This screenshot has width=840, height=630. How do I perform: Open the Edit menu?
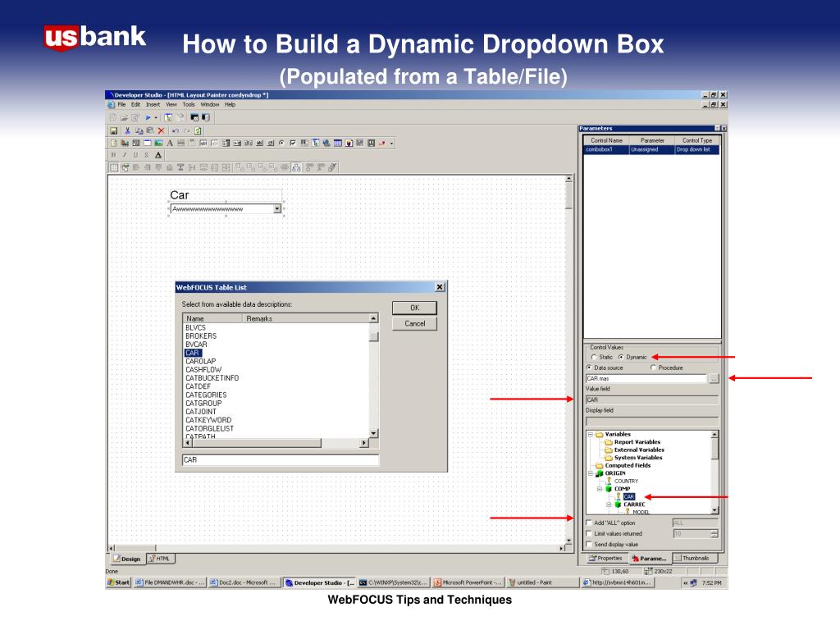click(135, 104)
